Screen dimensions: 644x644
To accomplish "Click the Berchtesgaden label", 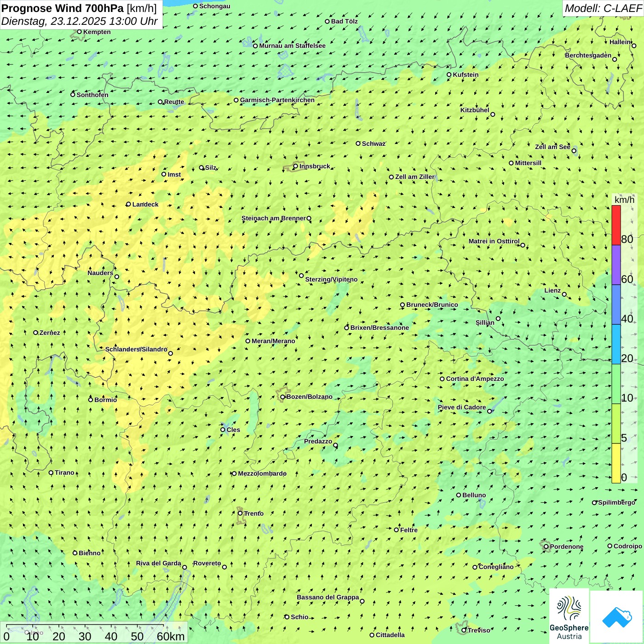I will pyautogui.click(x=588, y=55).
